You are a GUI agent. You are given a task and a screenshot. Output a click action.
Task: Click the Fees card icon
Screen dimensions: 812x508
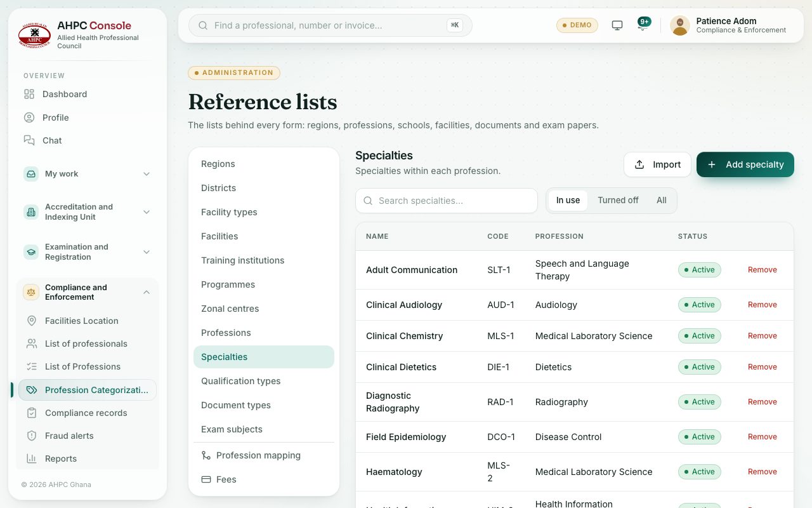coord(206,479)
